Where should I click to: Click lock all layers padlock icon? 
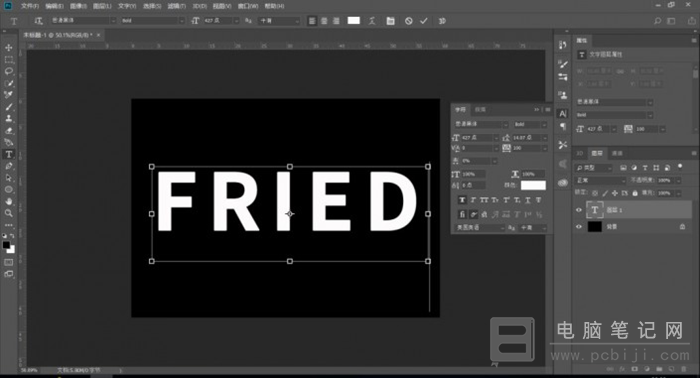635,193
